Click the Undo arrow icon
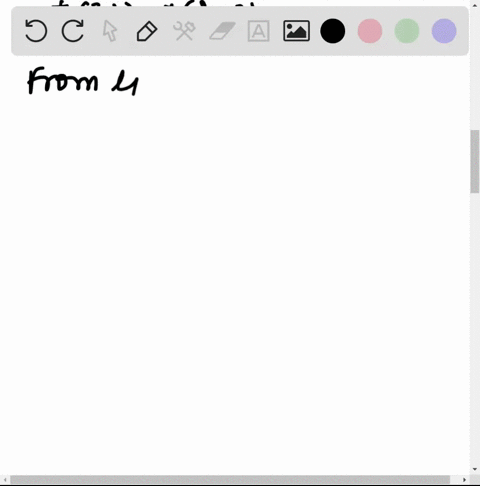This screenshot has width=480, height=486. [x=36, y=31]
